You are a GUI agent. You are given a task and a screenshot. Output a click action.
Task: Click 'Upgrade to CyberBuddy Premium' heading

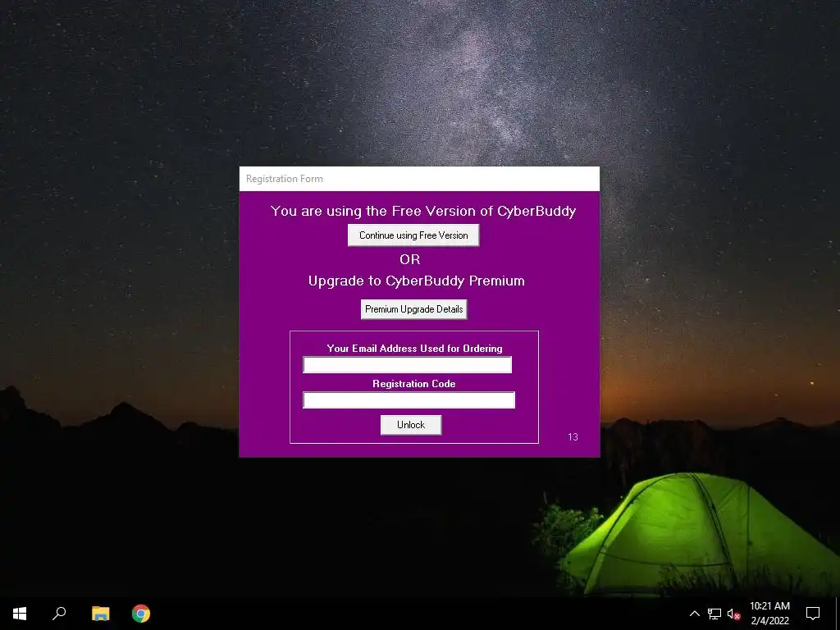416,281
